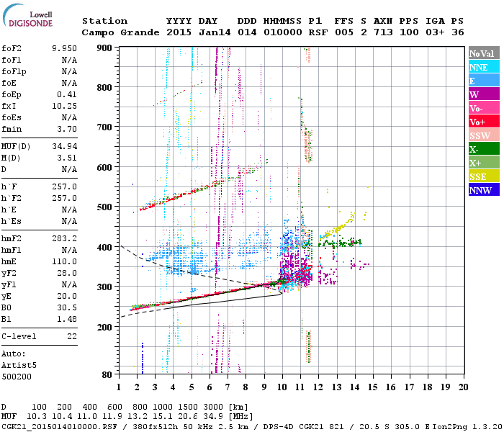Click the B1 value 1.48

pyautogui.click(x=67, y=319)
